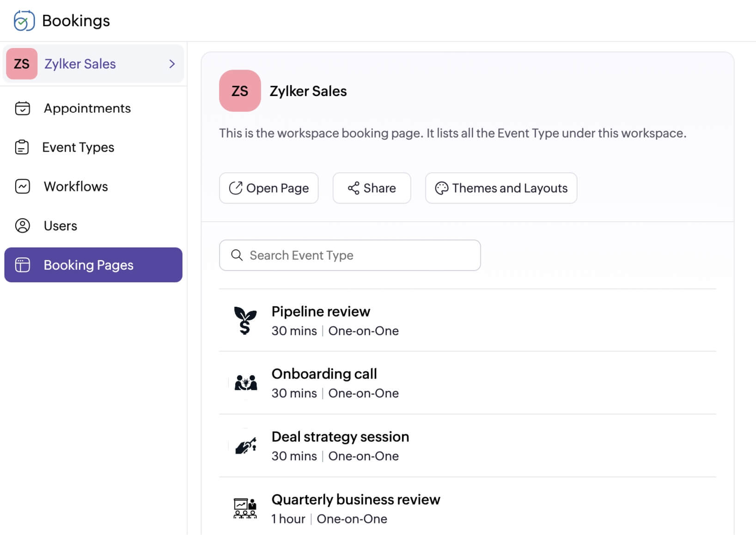The width and height of the screenshot is (756, 535).
Task: Click the Workflows icon in sidebar
Action: [22, 186]
